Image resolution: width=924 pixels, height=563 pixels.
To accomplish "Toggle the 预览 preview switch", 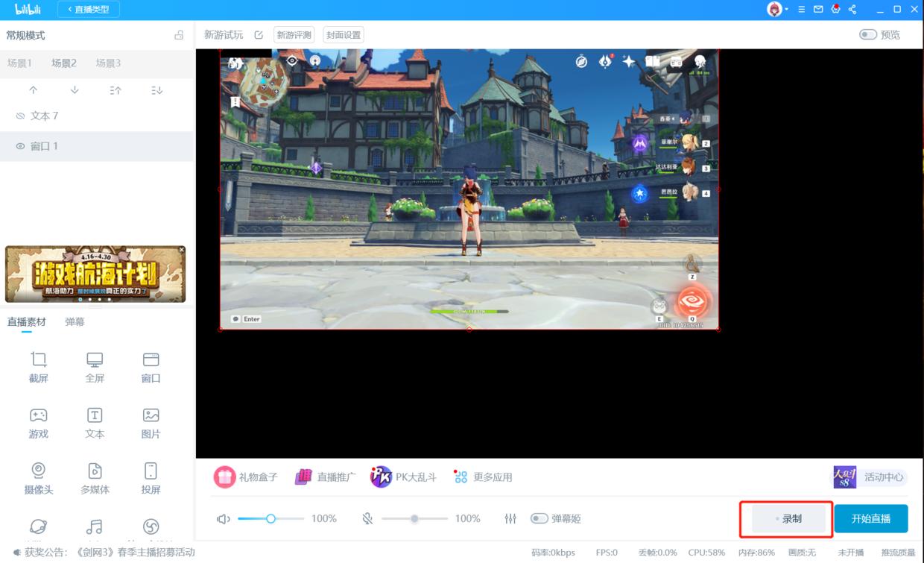I will 868,35.
